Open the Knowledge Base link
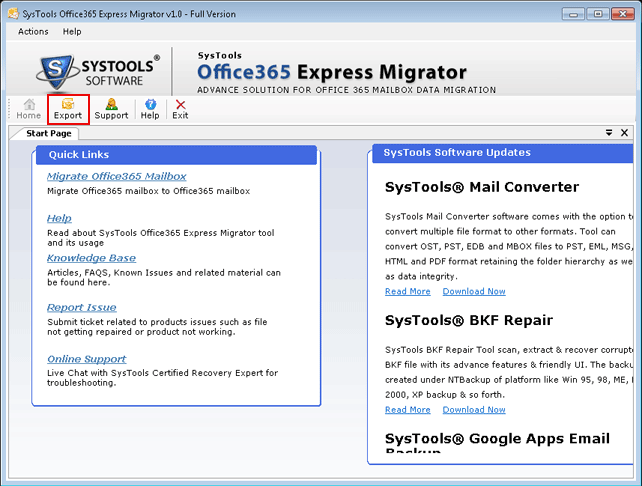 [91, 258]
